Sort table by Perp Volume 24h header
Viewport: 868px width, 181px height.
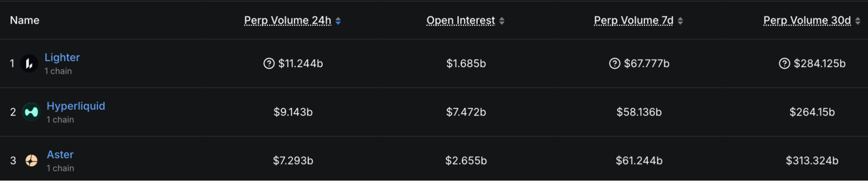[x=287, y=20]
